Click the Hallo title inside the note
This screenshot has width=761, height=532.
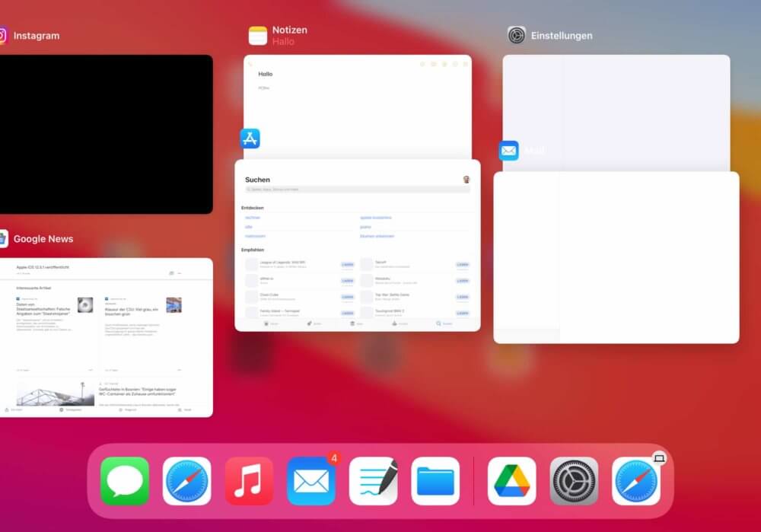click(265, 74)
